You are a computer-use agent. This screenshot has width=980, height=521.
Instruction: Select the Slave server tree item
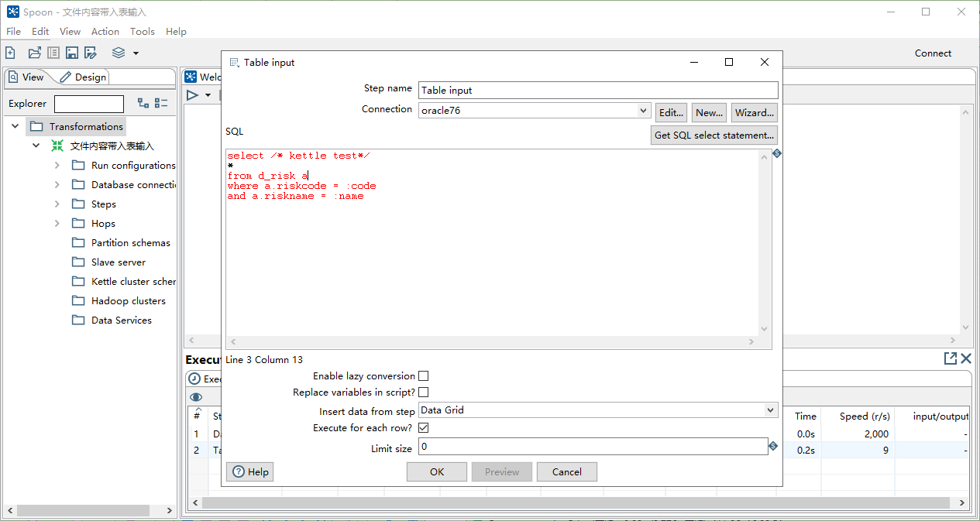point(118,262)
